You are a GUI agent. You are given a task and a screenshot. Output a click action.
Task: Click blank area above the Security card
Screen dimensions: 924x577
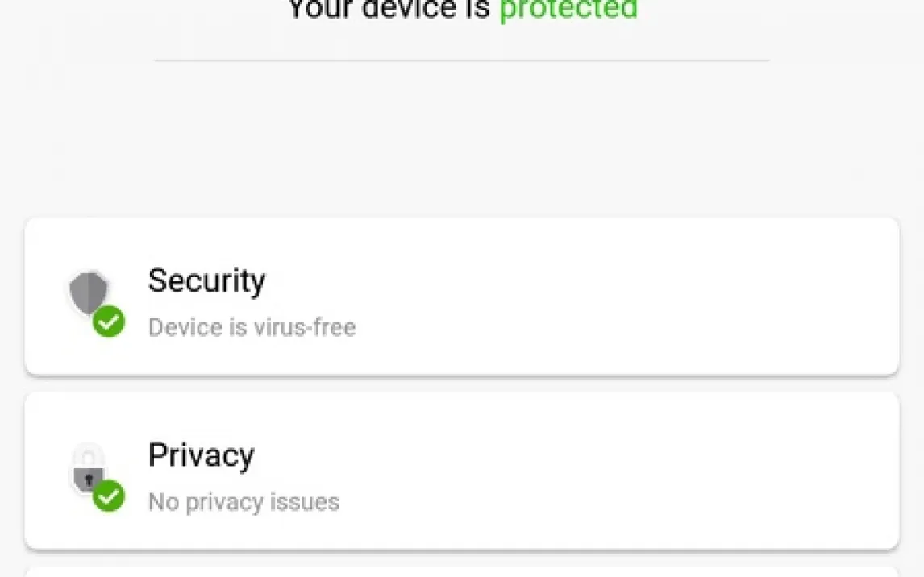(461, 145)
